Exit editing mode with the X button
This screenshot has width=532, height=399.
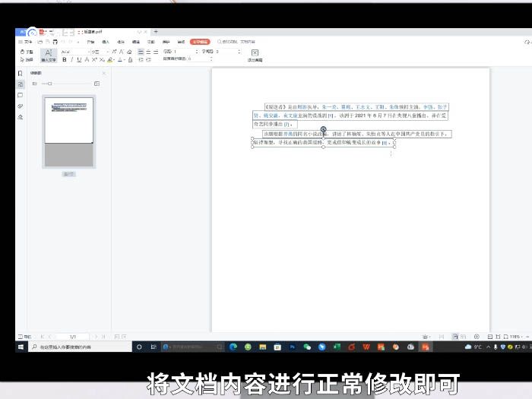point(255,55)
